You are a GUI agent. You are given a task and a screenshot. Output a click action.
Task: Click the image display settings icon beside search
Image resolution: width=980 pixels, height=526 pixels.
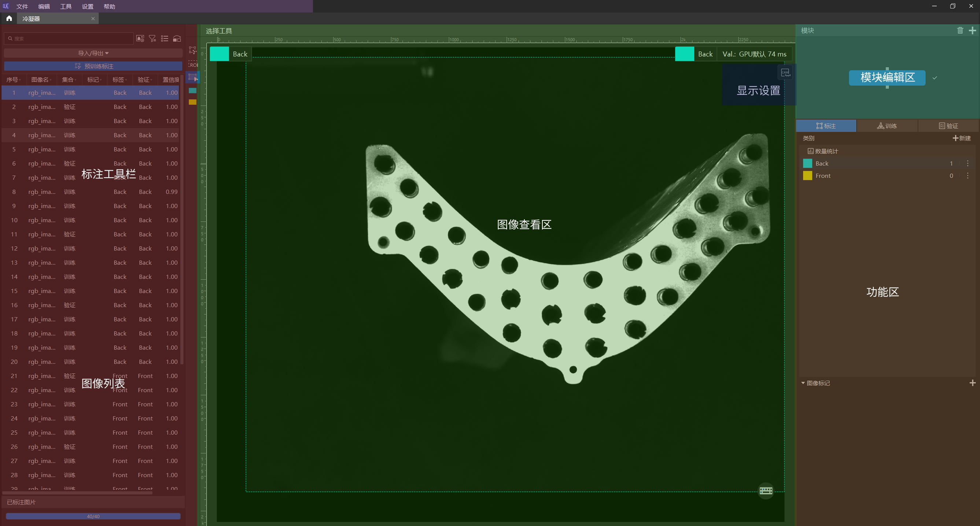tap(140, 38)
